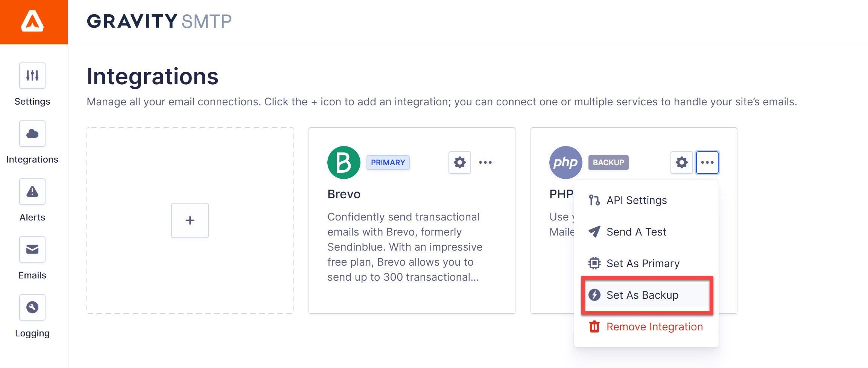Click the plus button to add integration
868x368 pixels.
pos(190,220)
